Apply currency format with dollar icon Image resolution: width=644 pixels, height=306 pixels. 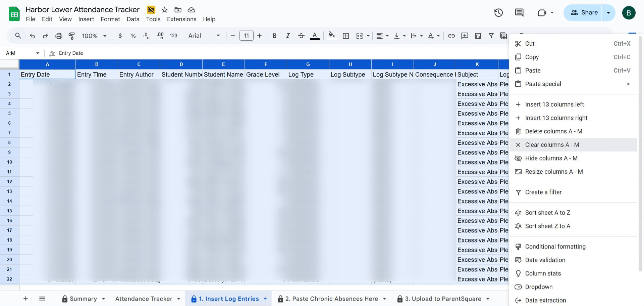tap(120, 36)
